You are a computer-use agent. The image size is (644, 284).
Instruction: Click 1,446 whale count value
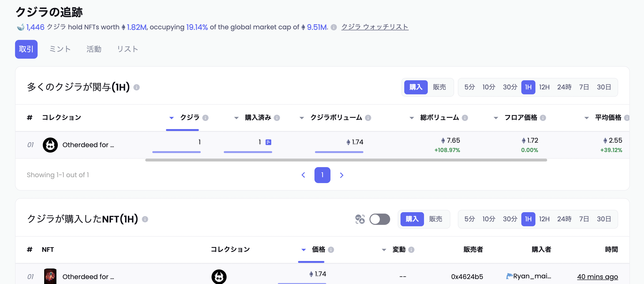(x=35, y=27)
